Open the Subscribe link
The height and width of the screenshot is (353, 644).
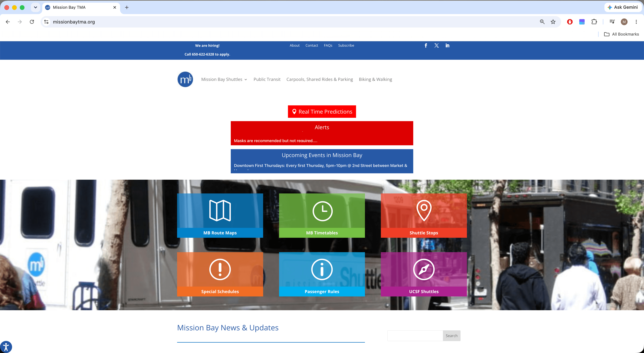346,45
